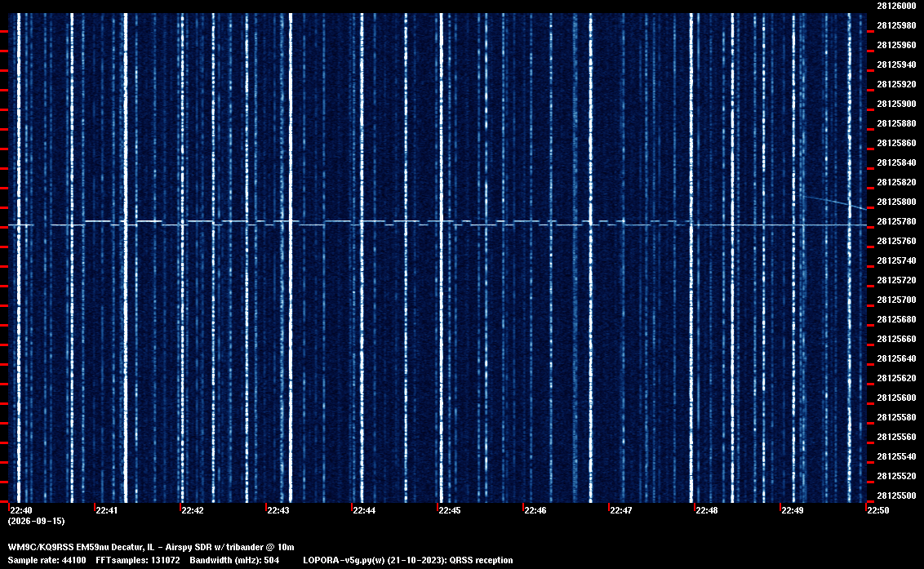Select the 22:47 time marker

tap(621, 510)
